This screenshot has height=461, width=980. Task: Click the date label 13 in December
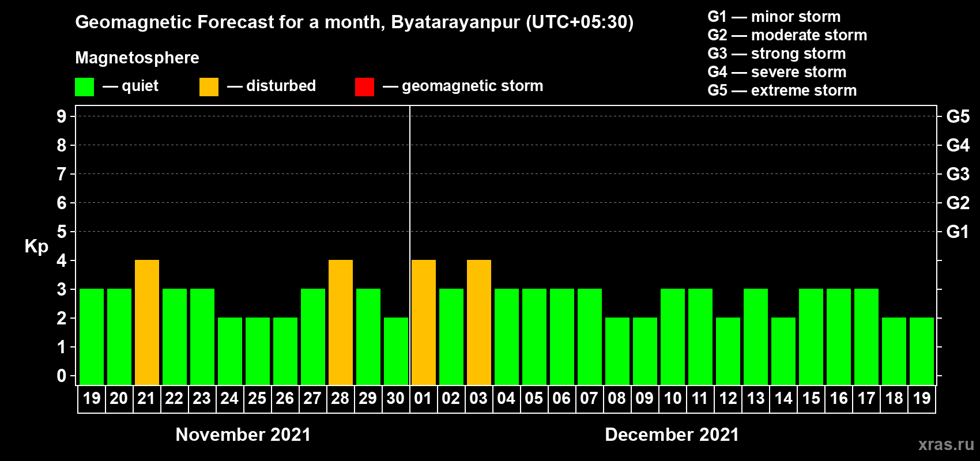756,399
